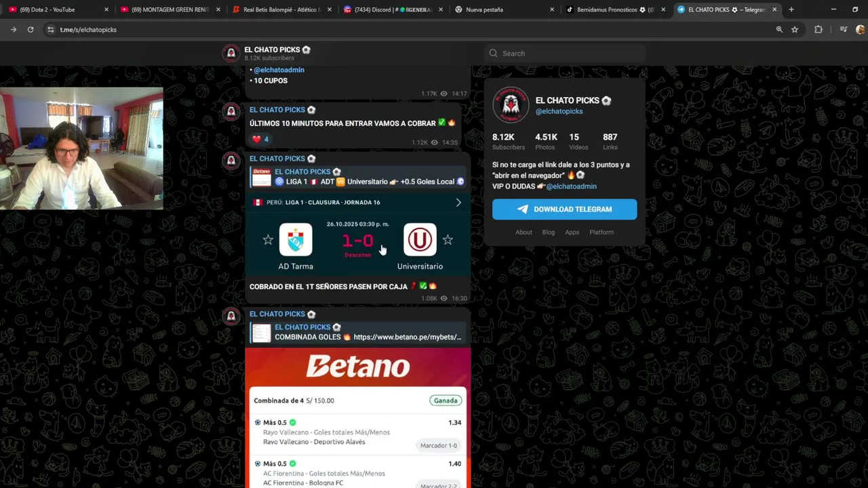This screenshot has height=488, width=868.
Task: Close the Nueva pestaña tab
Action: 552,9
